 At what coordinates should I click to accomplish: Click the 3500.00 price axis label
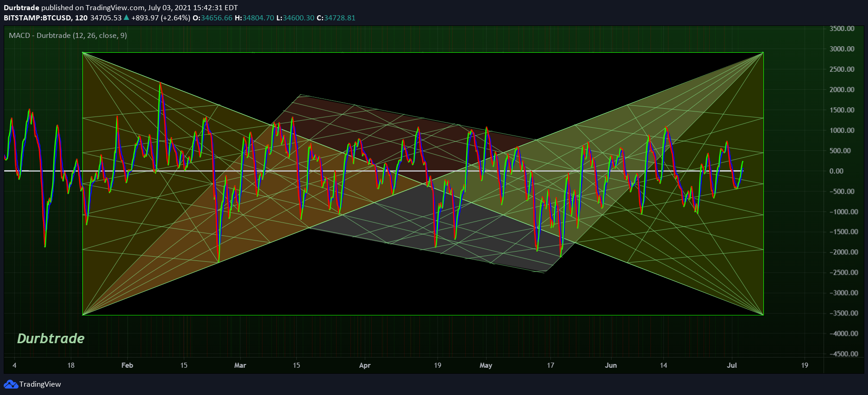pyautogui.click(x=842, y=29)
